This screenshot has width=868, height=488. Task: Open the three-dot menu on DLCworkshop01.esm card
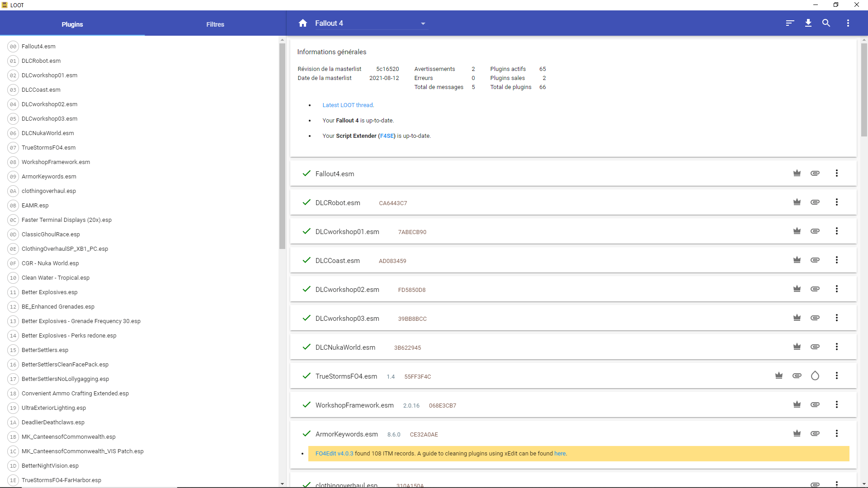[x=837, y=231]
